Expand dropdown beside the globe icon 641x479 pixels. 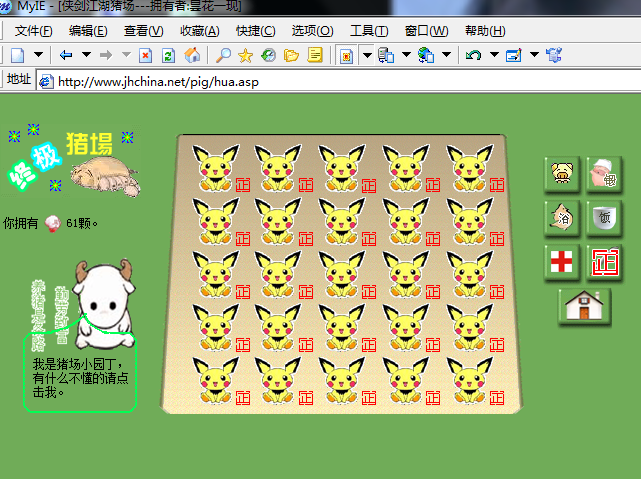[x=446, y=54]
